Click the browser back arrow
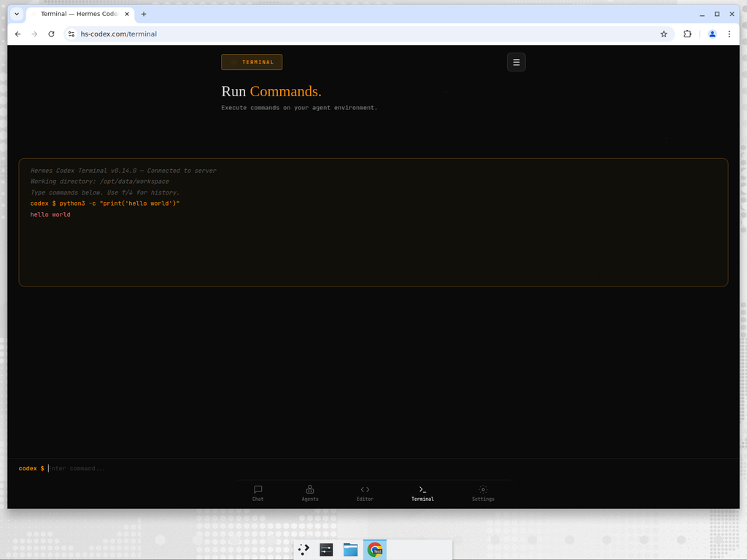The image size is (747, 560). [18, 34]
